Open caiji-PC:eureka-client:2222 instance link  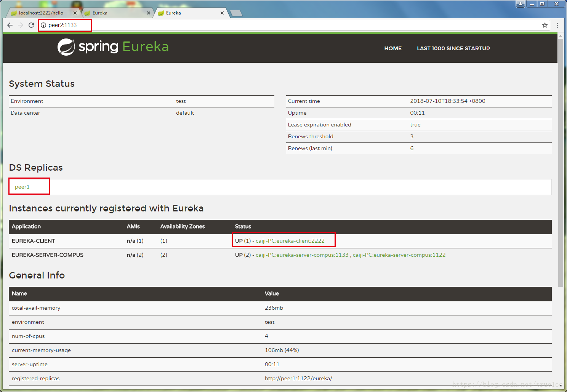click(x=290, y=241)
